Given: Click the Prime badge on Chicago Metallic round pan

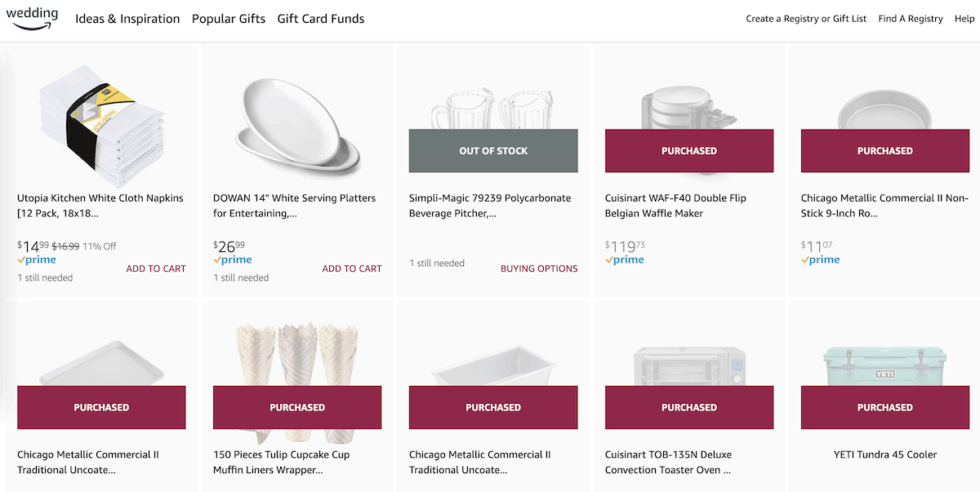Looking at the screenshot, I should coord(821,259).
